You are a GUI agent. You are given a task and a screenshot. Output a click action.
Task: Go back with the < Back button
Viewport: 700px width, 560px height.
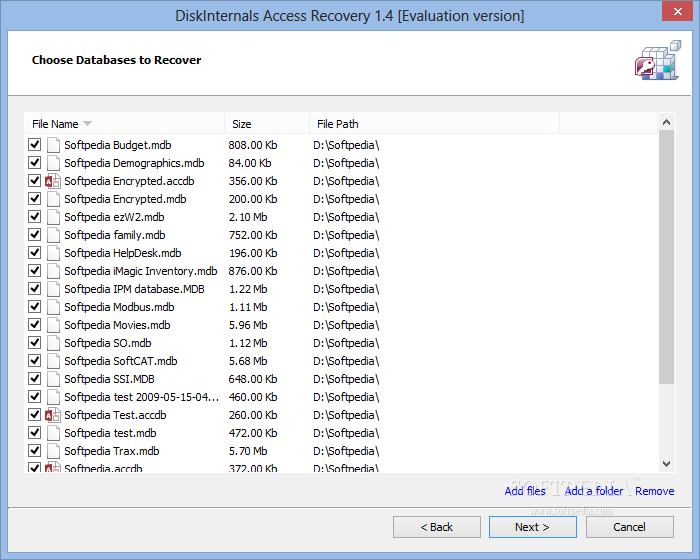437,527
